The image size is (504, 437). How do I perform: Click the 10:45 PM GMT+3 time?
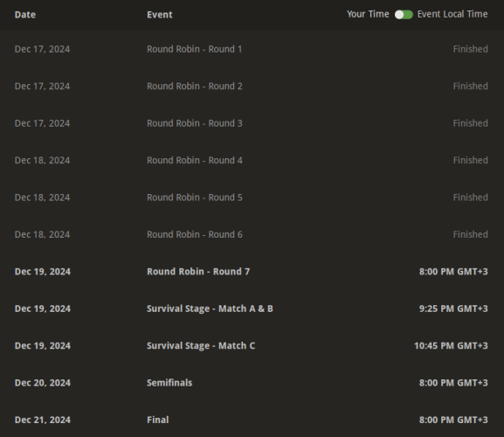click(451, 346)
